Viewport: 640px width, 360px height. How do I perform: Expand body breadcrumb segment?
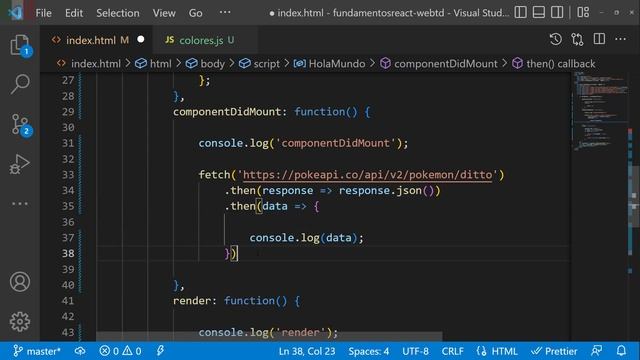[205, 64]
